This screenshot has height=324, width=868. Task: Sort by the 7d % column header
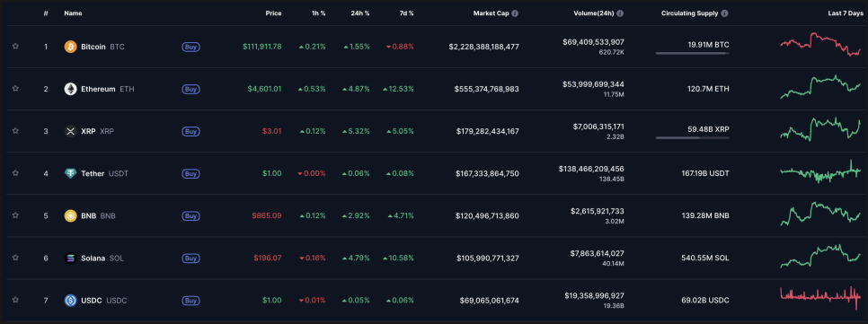pos(406,13)
